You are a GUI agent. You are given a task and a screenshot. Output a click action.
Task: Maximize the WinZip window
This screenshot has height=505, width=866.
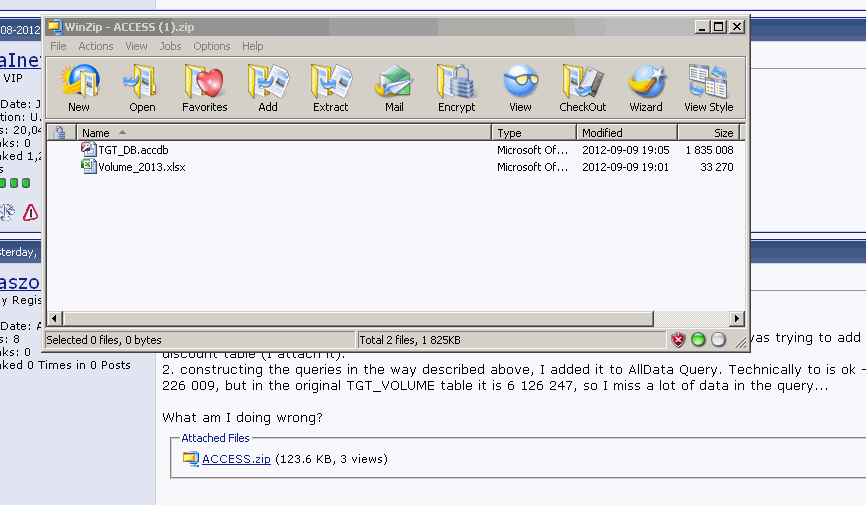719,27
